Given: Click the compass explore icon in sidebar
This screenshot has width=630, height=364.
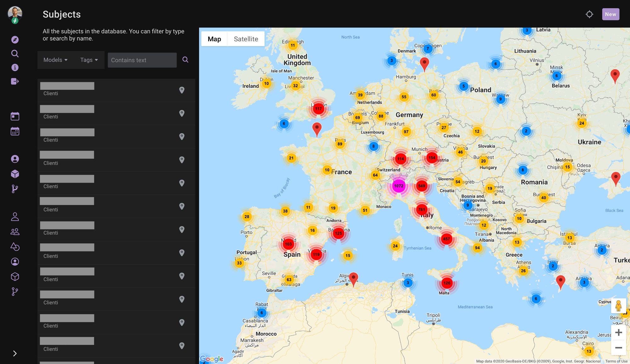Looking at the screenshot, I should pyautogui.click(x=15, y=40).
